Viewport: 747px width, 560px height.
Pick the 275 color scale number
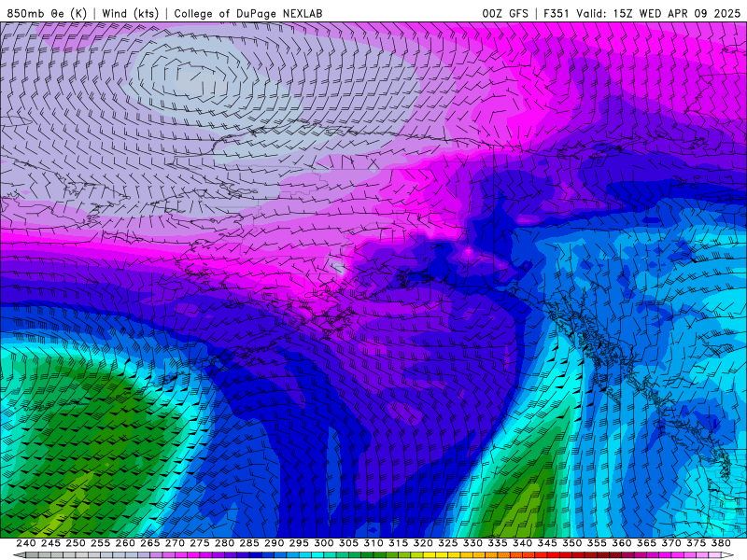tap(200, 543)
